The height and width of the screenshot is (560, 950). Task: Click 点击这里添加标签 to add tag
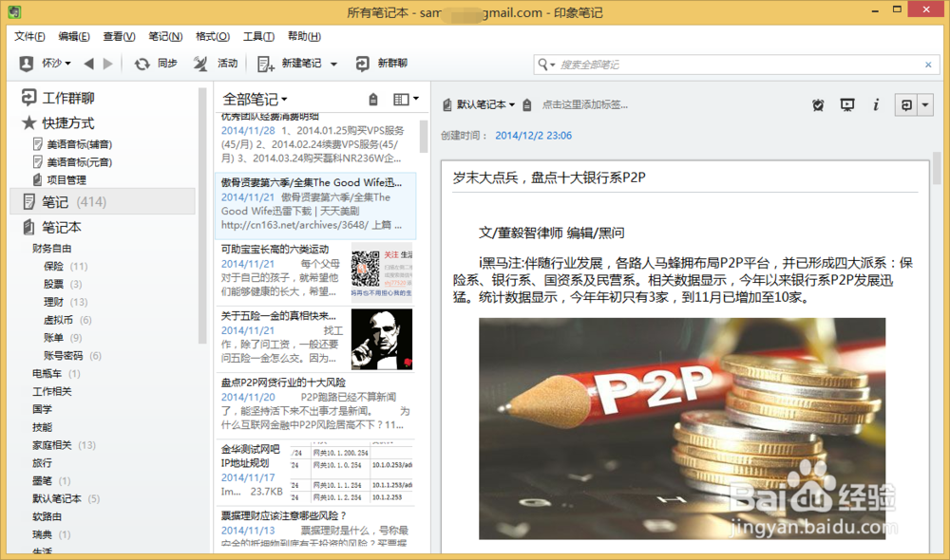pyautogui.click(x=584, y=104)
